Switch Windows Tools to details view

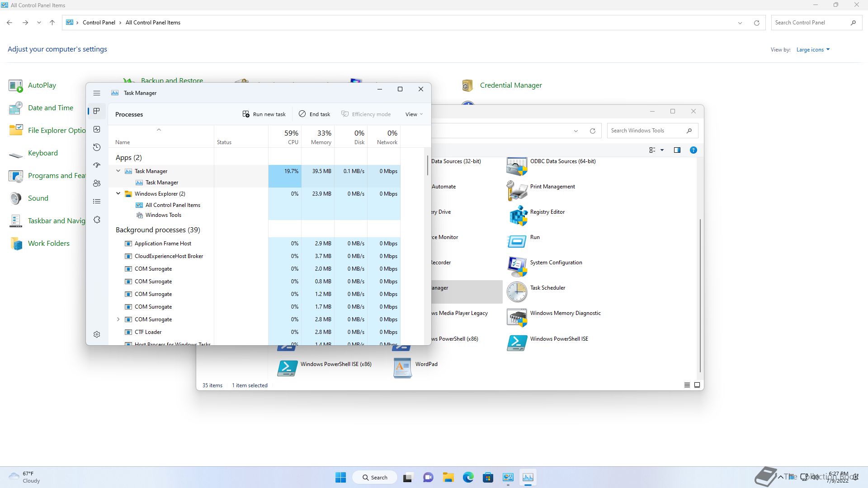687,385
